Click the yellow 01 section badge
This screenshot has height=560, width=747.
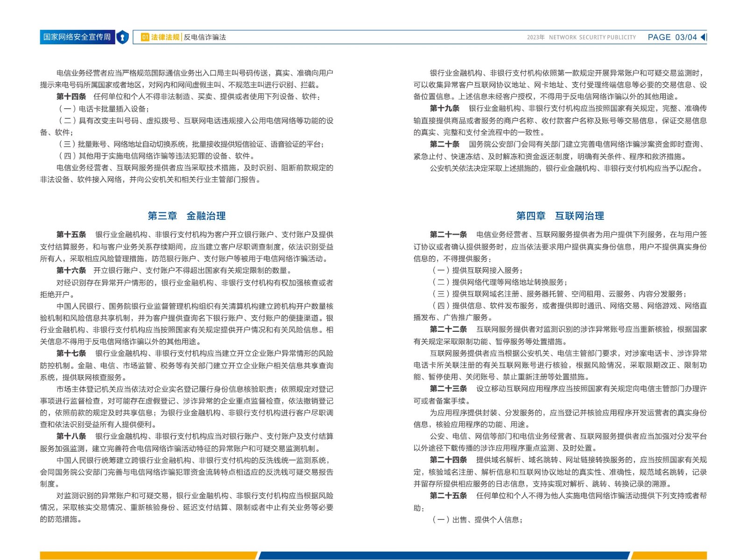tap(145, 37)
